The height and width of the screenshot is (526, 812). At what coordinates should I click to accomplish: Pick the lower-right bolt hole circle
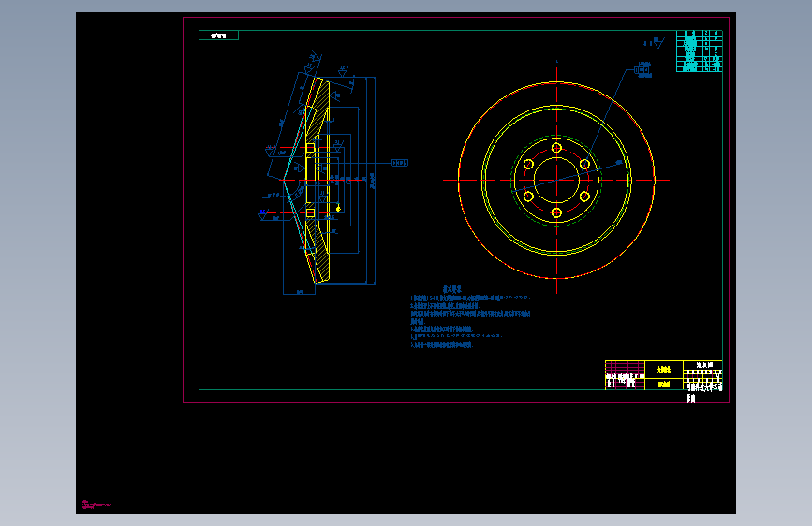[584, 197]
